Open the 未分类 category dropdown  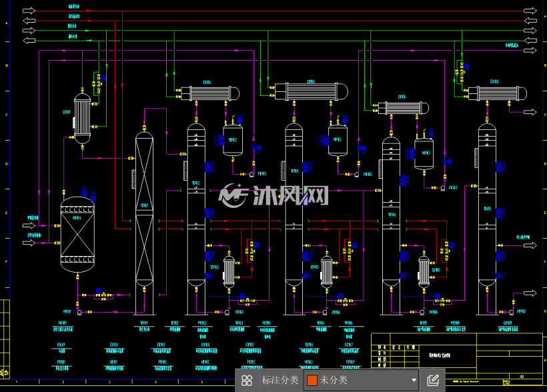362,380
